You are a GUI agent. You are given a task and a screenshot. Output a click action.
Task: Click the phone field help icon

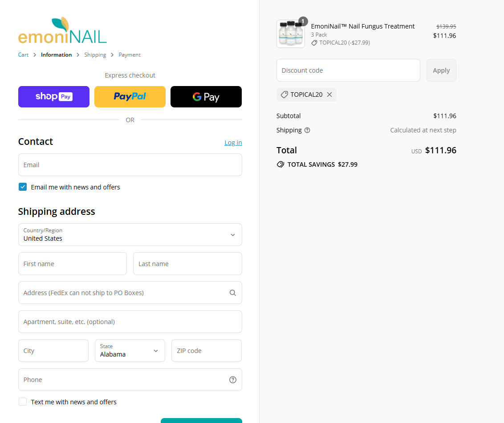(233, 380)
